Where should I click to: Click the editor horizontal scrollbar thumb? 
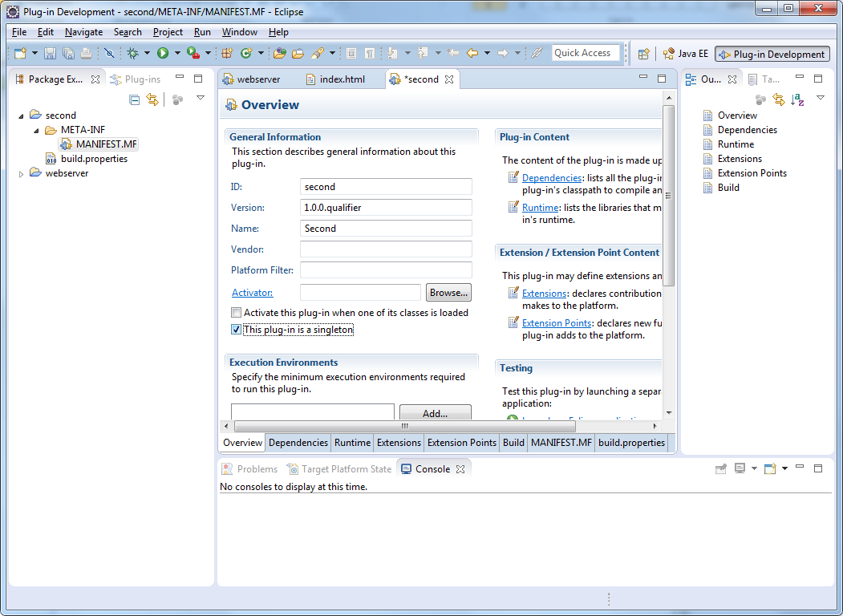pos(405,426)
